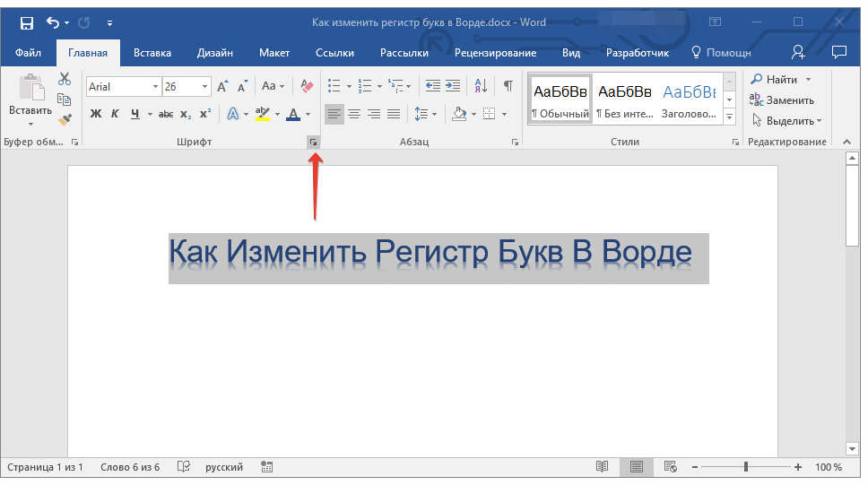Increase the font size with the larger A

click(x=222, y=86)
